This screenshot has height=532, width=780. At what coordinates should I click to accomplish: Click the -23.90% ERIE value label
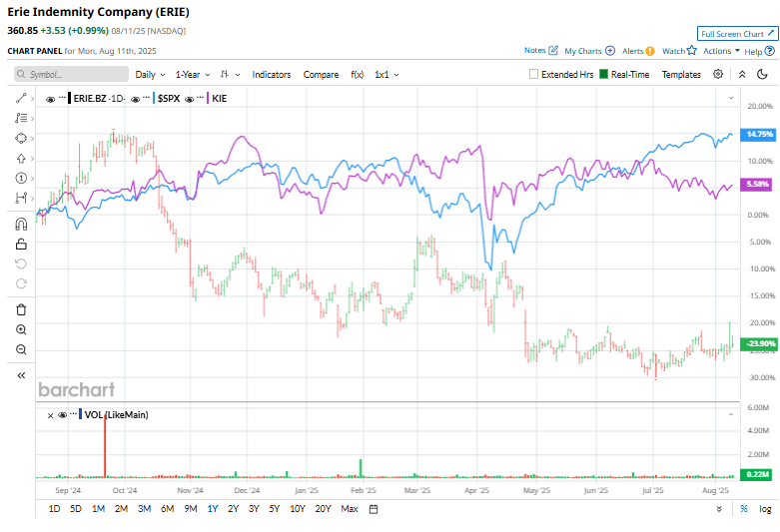coord(759,343)
